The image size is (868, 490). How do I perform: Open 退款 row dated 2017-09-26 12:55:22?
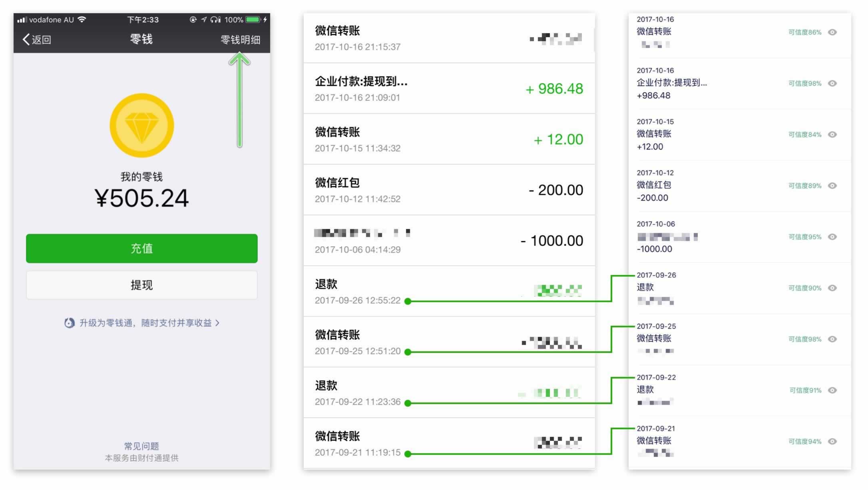pos(449,291)
